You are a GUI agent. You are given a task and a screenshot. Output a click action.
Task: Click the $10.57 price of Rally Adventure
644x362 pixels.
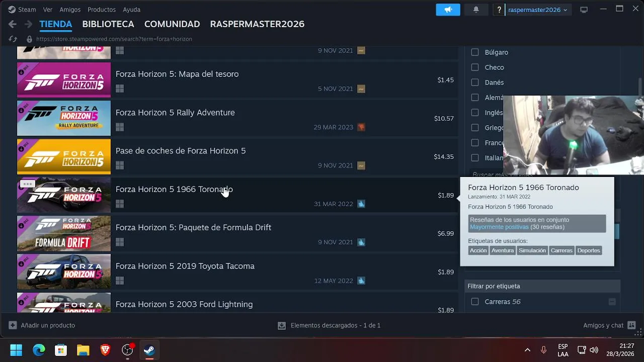click(444, 119)
